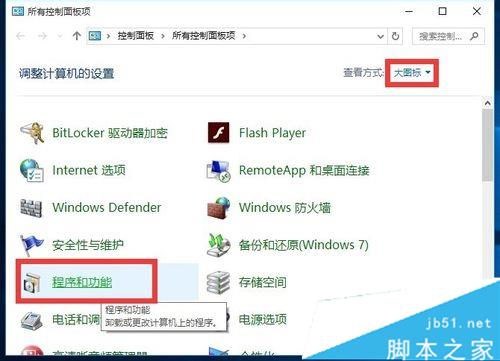Open the Internet 选项 globe icon
This screenshot has width=500, height=361.
(x=32, y=170)
